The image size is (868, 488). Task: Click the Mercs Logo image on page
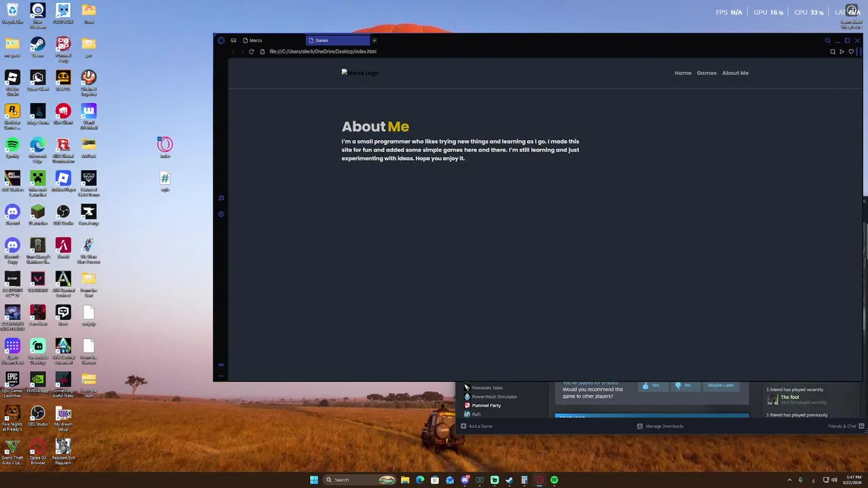[x=360, y=73]
